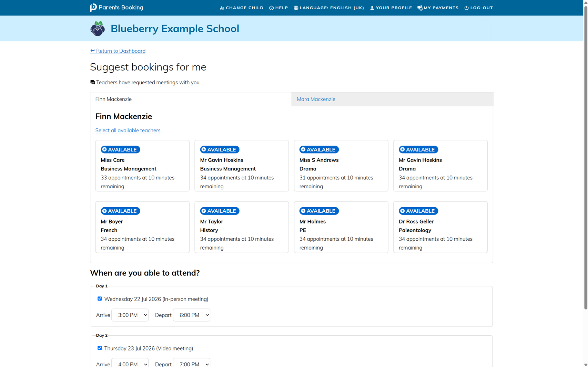Screen dimensions: 588x367
Task: Click the Return to Dashboard link
Action: 118,51
